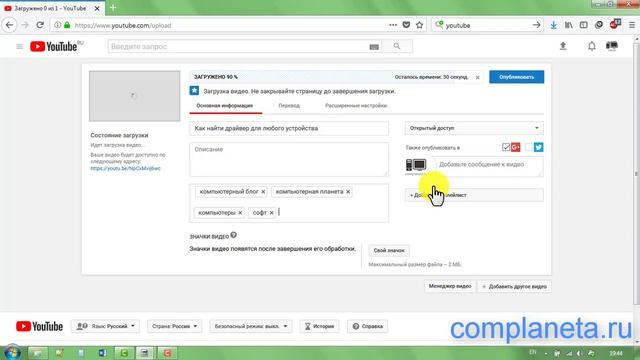Click the green padlock in address bar
The height and width of the screenshot is (360, 640).
67,25
